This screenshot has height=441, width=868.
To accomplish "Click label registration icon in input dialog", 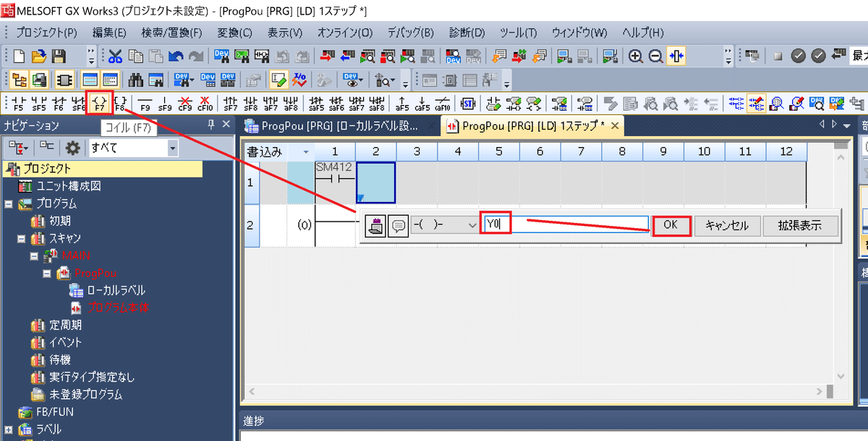I will click(375, 225).
